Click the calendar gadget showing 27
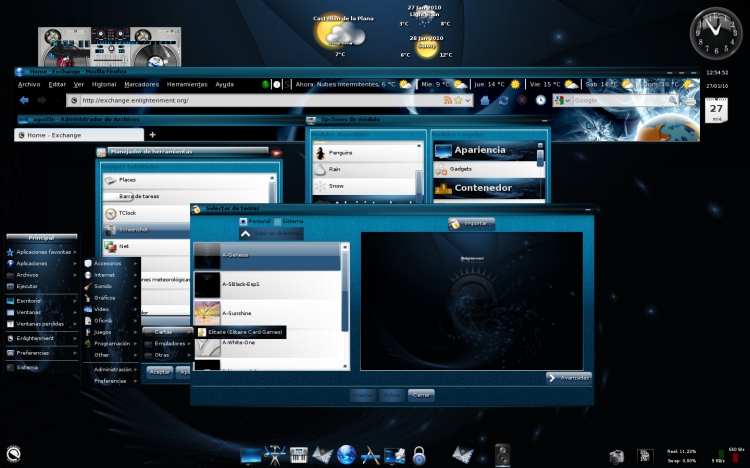Screen dimensions: 750x468 point(716,110)
